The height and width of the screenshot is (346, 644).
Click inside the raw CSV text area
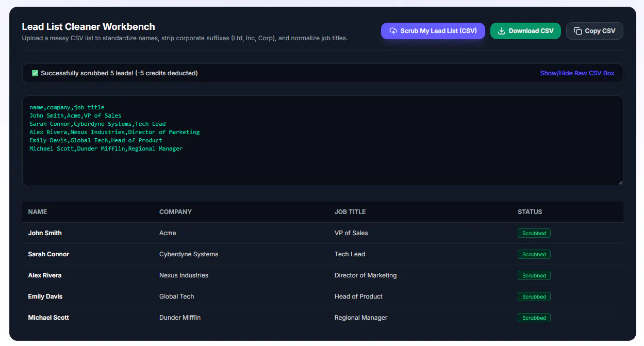pyautogui.click(x=322, y=141)
